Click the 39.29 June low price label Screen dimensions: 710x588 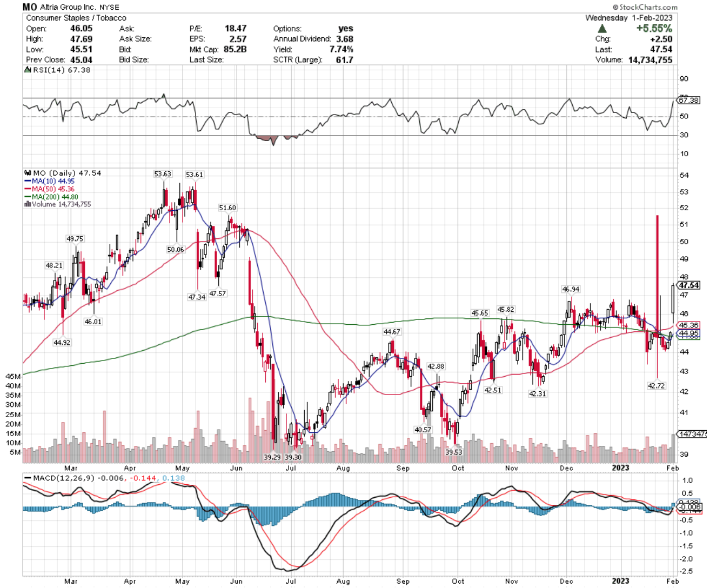point(272,457)
